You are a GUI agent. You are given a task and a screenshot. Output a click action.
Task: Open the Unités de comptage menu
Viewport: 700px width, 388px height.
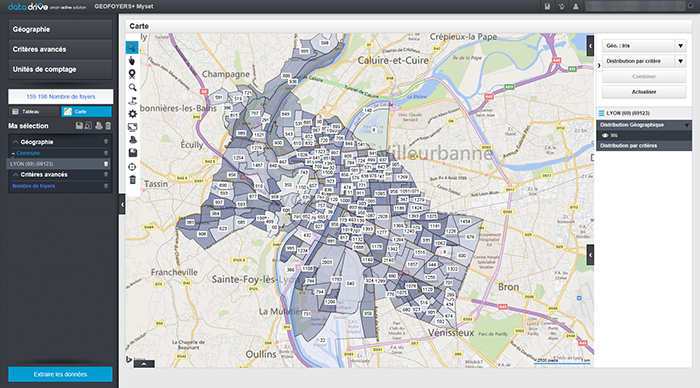click(60, 70)
